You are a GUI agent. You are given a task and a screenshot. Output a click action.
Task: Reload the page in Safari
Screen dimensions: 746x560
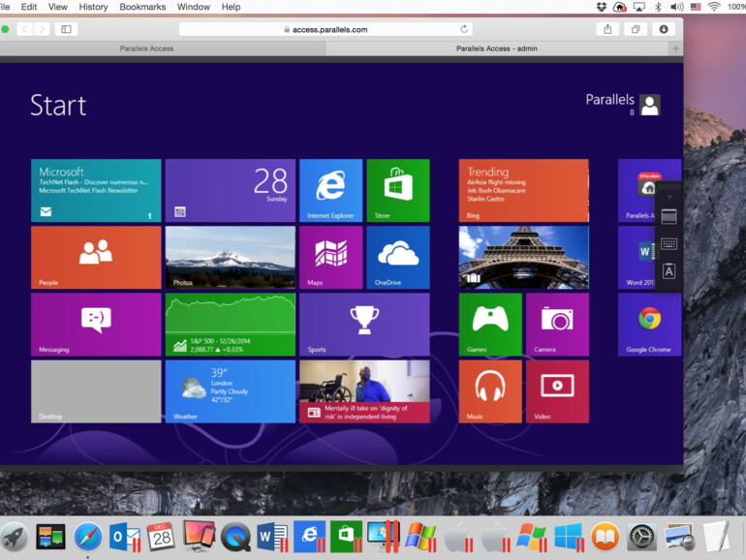coord(464,29)
